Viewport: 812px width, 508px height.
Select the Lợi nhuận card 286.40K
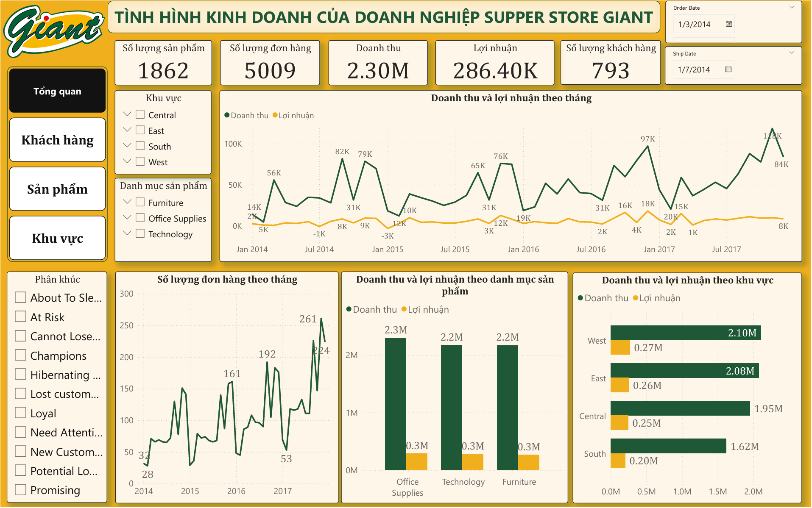tap(495, 62)
